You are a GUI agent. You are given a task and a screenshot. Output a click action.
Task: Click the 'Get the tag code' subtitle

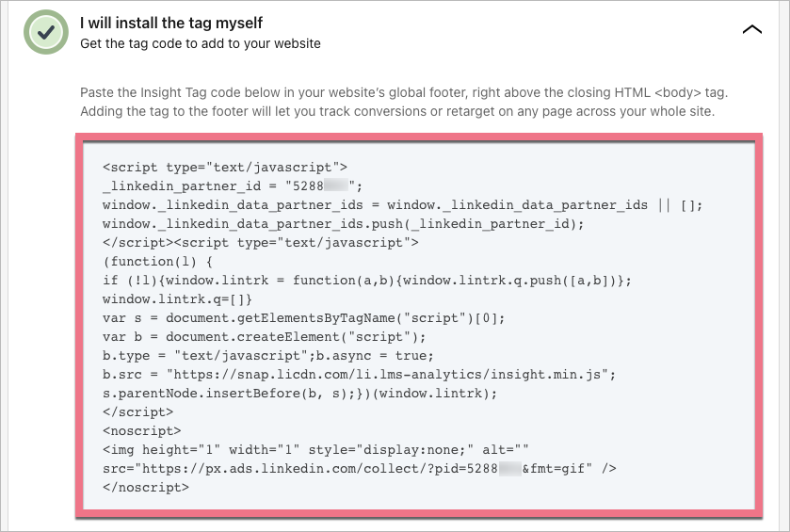[200, 43]
